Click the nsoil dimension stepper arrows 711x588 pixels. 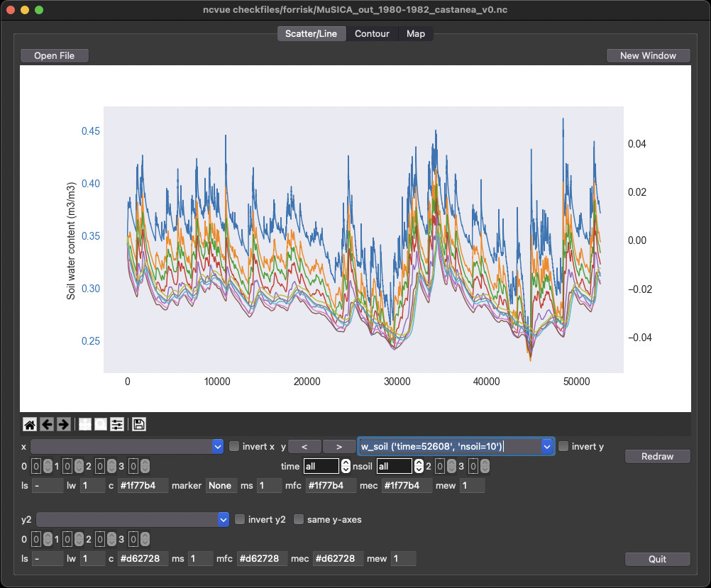pos(419,466)
